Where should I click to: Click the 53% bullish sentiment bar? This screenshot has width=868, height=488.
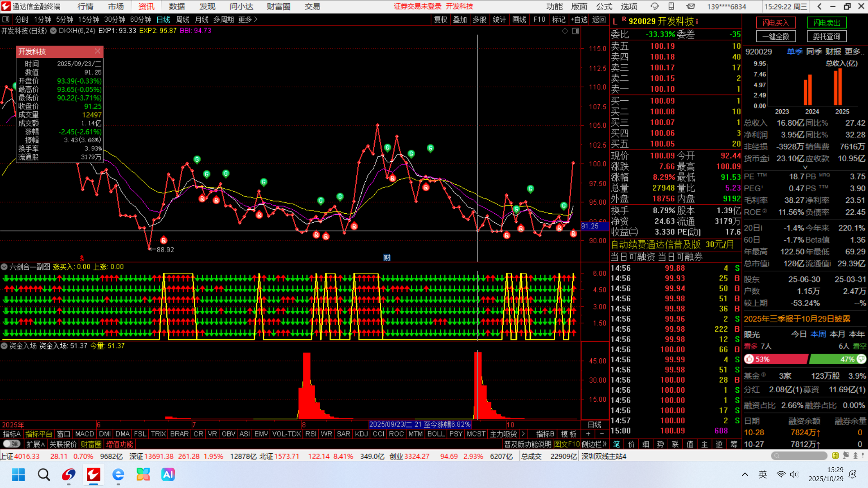776,359
